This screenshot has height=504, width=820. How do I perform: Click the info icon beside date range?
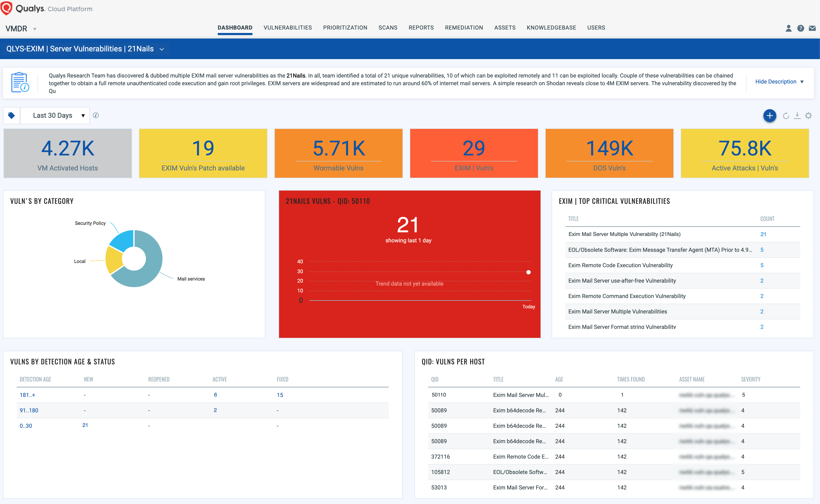coord(96,115)
